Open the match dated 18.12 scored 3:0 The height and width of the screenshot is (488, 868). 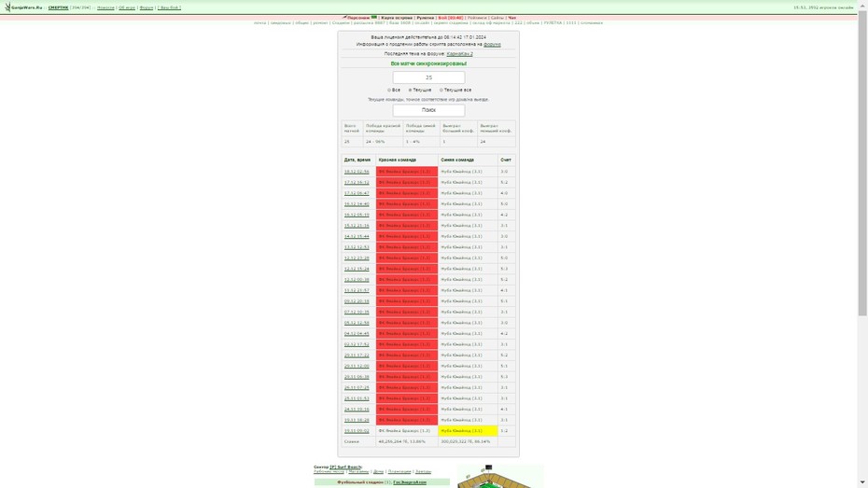pos(357,172)
